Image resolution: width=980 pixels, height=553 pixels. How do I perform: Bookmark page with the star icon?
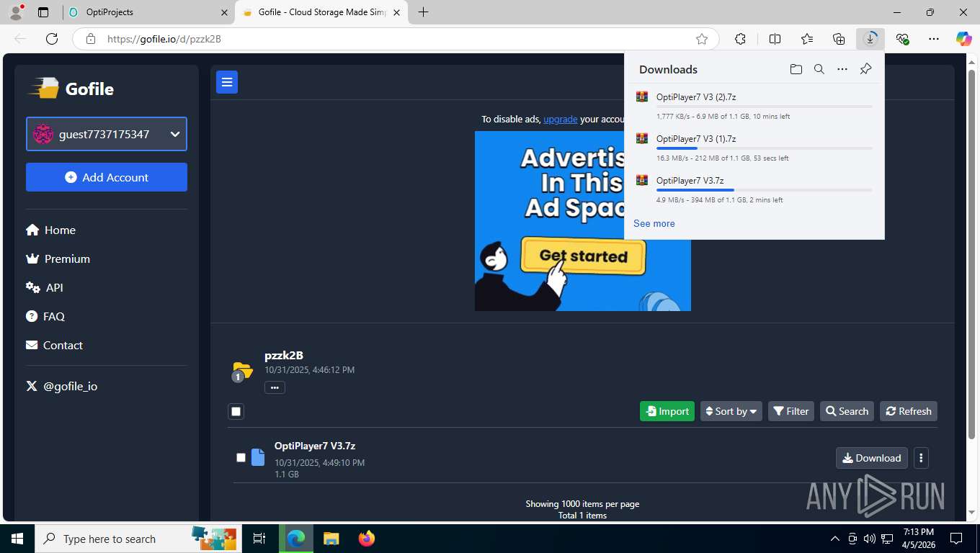[702, 39]
